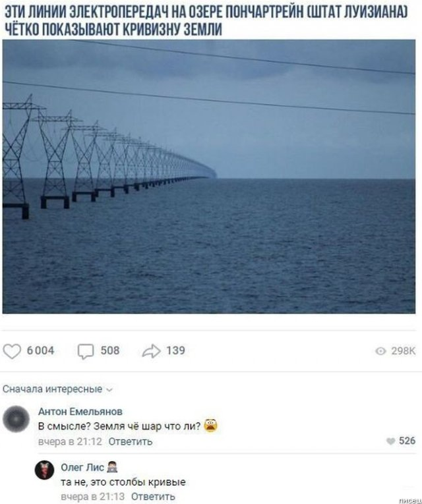This screenshot has height=504, width=422.
Task: Click the chevron beside Сначала интересные
Action: point(109,390)
